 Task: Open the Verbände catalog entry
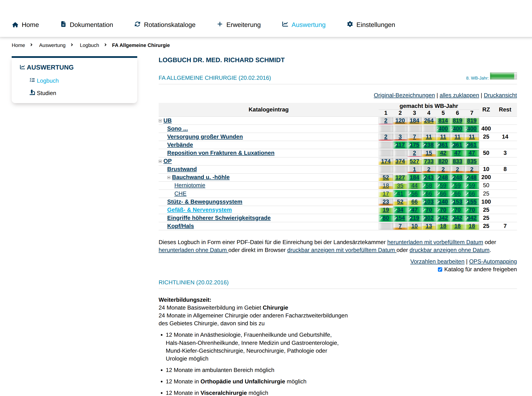[180, 145]
